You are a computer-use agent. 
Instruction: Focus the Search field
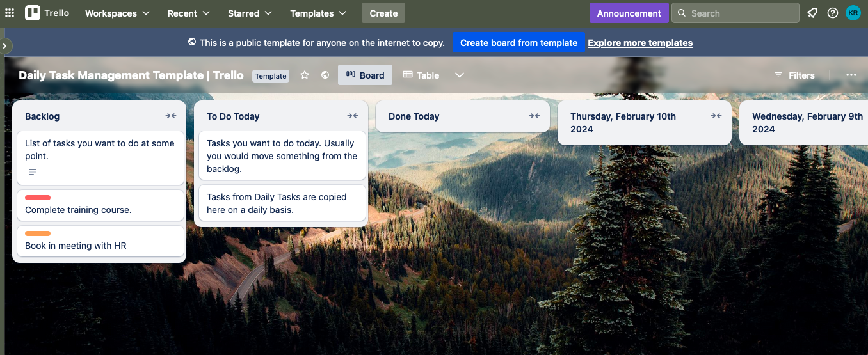(735, 13)
